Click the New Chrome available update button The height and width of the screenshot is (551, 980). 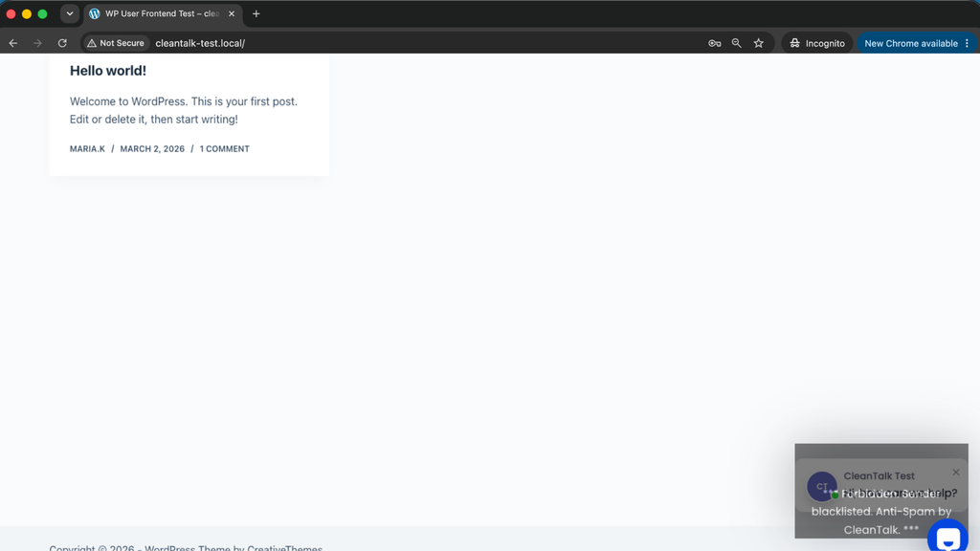tap(911, 43)
